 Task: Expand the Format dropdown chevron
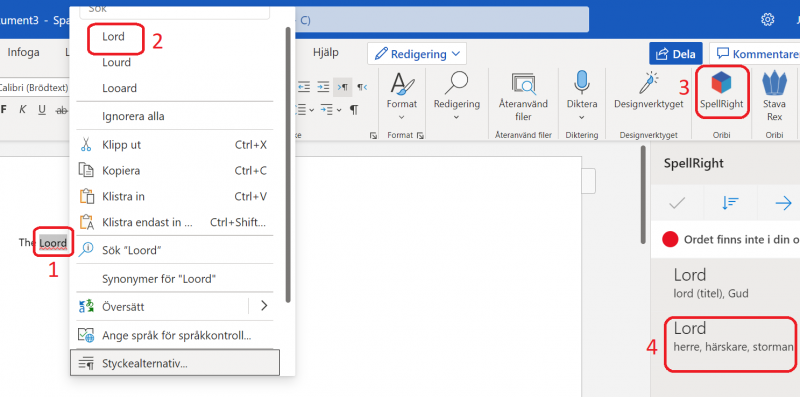point(402,117)
